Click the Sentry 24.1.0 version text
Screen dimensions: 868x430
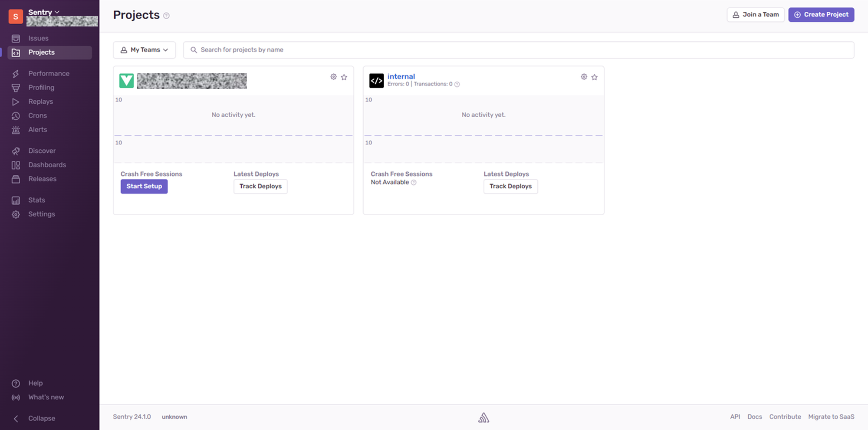tap(132, 417)
